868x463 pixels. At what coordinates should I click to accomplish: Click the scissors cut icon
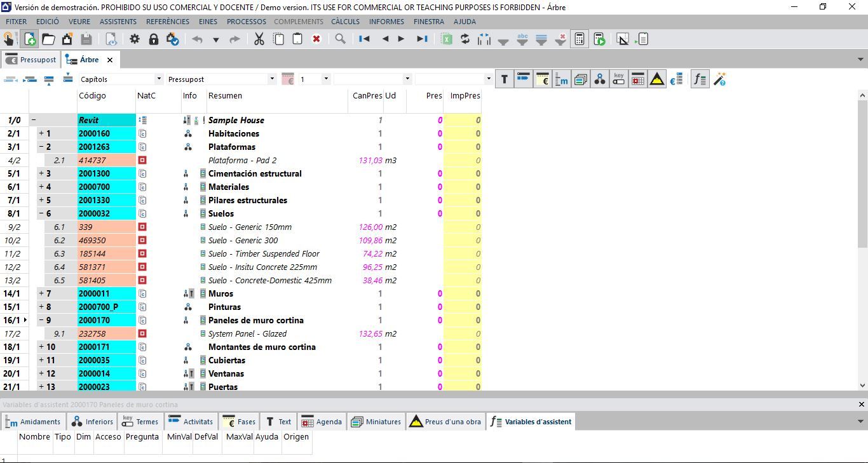(x=259, y=39)
